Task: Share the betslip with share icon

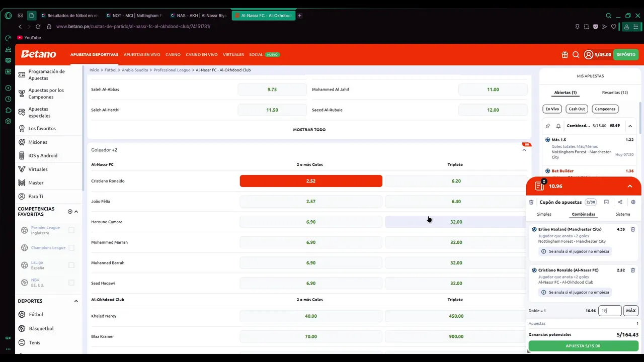Action: [x=620, y=202]
